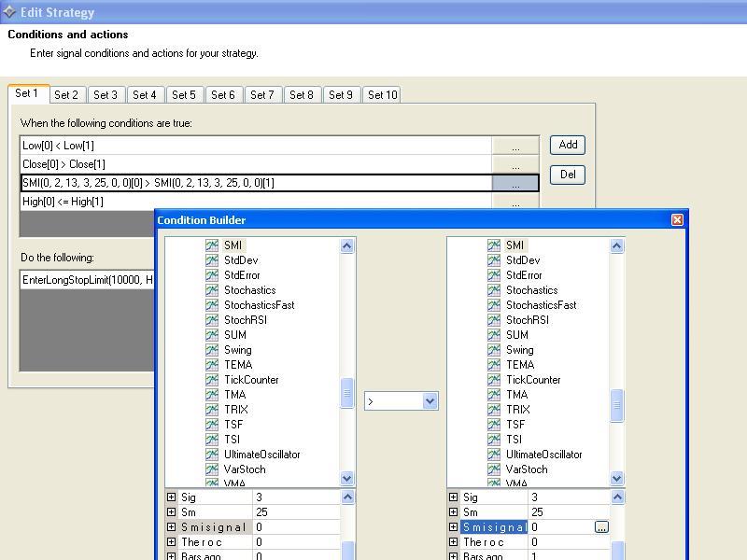Screen dimensions: 747x560
Task: Click the TRIX icon in left list
Action: click(212, 410)
